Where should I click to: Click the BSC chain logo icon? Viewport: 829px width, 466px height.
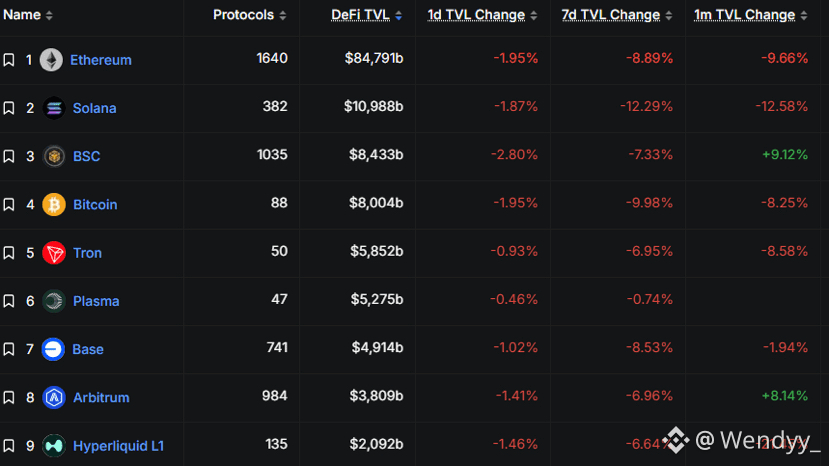[x=54, y=156]
